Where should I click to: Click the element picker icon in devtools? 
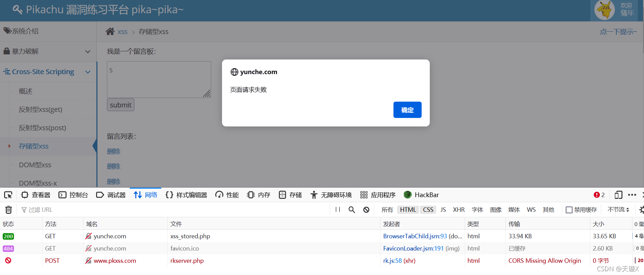[x=8, y=195]
